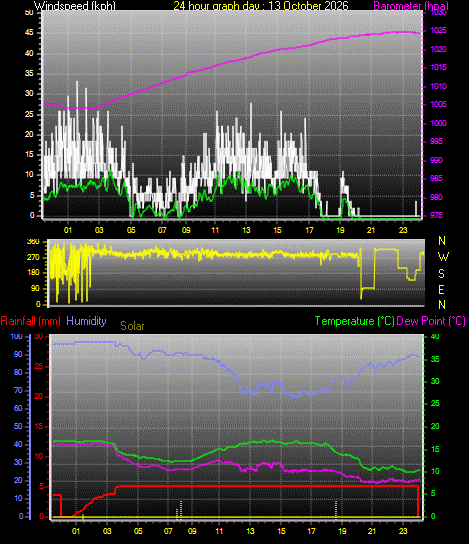Click the 360 wind direction axis value
Screen dimensions: 469x544
coord(33,242)
